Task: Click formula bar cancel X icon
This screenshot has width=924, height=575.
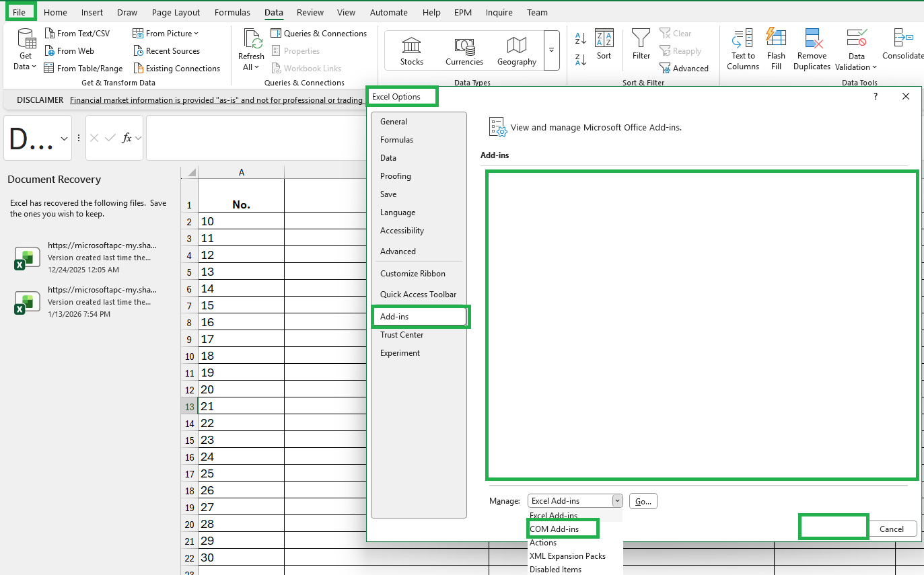Action: point(94,138)
